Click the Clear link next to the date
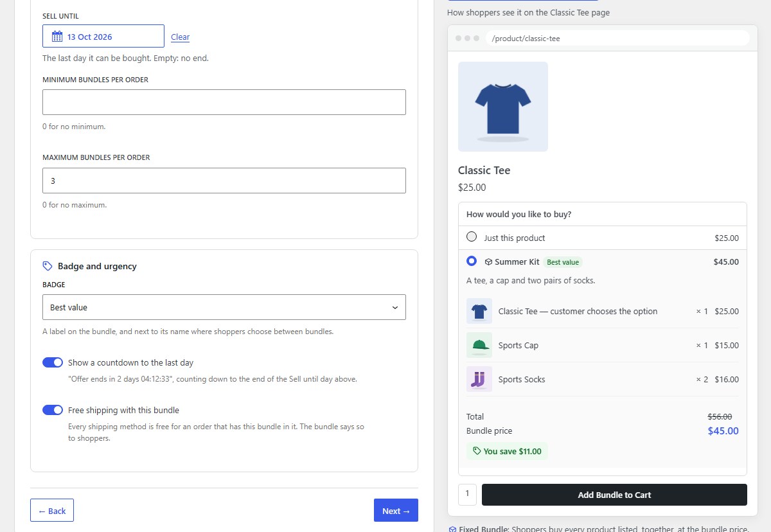The height and width of the screenshot is (532, 771). click(x=181, y=37)
